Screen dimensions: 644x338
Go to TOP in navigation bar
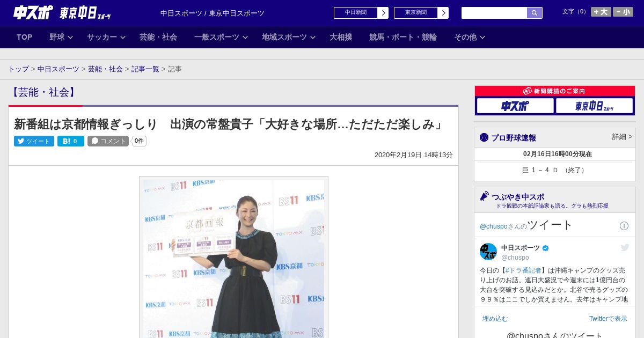(x=25, y=37)
